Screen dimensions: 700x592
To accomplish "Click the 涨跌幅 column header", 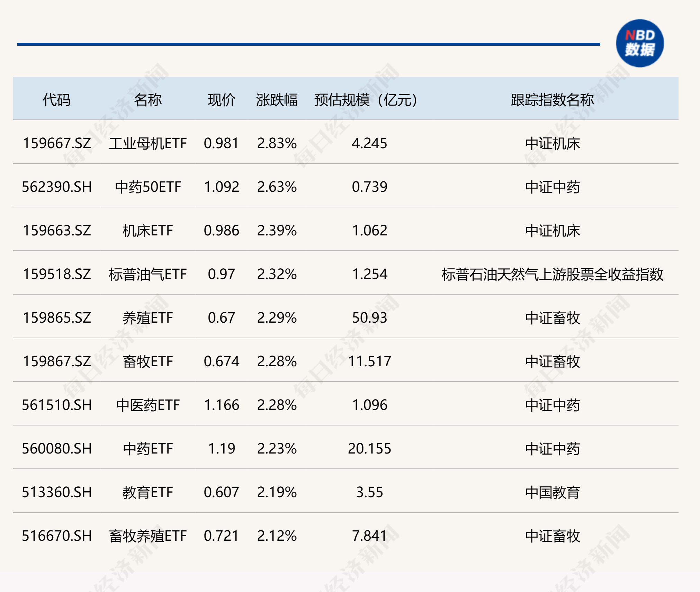I will point(277,100).
